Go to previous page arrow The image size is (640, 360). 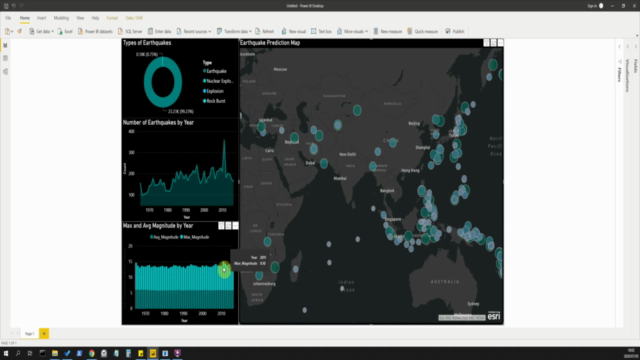tap(12, 333)
